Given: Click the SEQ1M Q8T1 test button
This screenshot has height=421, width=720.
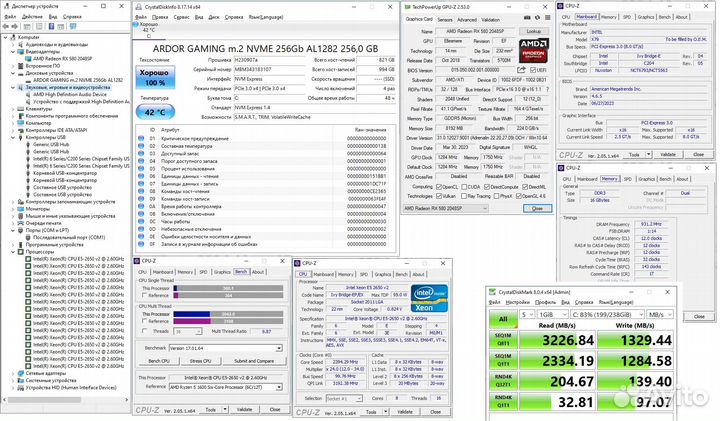Looking at the screenshot, I should (503, 339).
